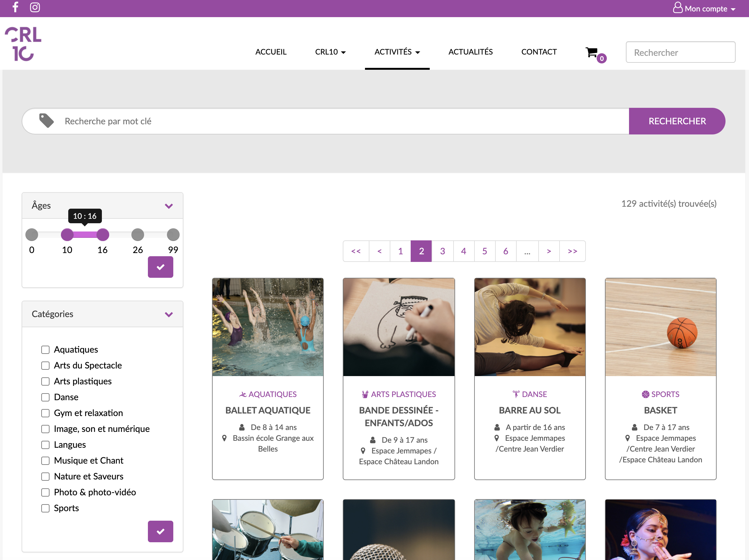This screenshot has width=749, height=560.
Task: Click person icon beside De 8 à 14 ans
Action: 242,427
